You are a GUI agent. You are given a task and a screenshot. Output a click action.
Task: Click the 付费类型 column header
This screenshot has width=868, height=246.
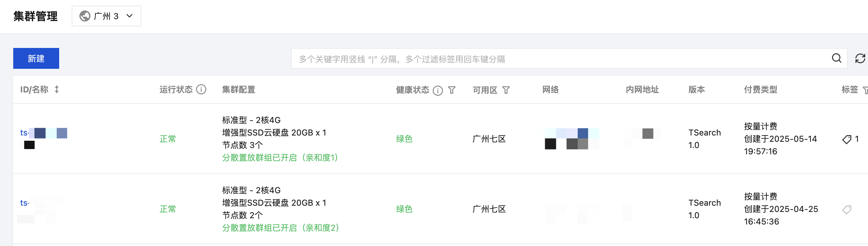[760, 90]
